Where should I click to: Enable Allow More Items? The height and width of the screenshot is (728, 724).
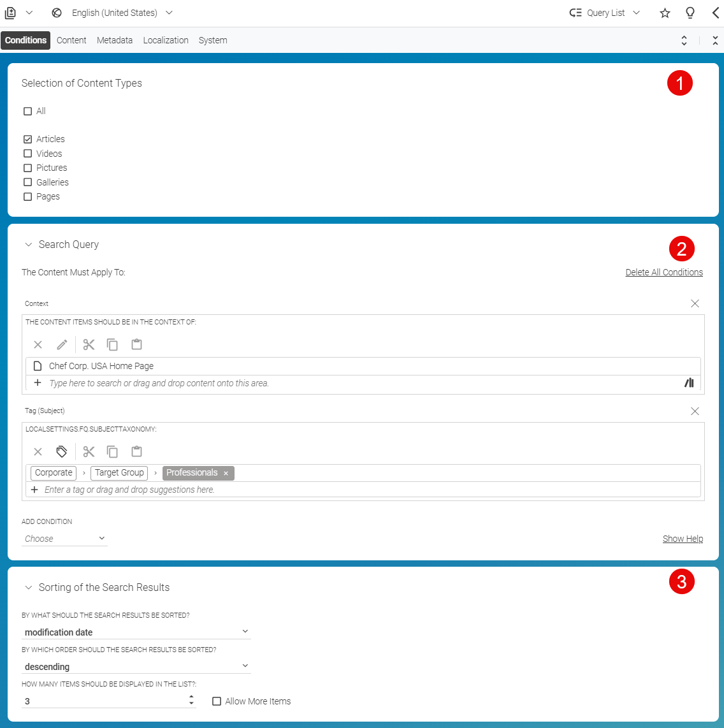tap(217, 701)
